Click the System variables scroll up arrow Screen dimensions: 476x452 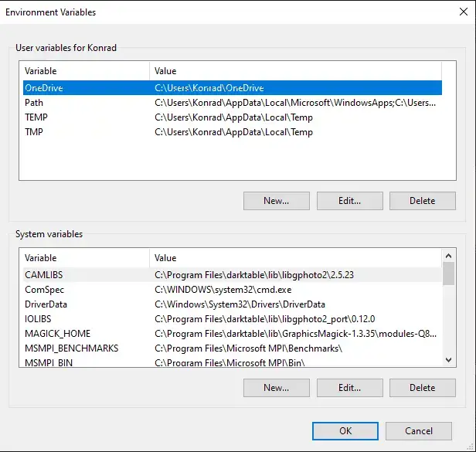pos(448,256)
